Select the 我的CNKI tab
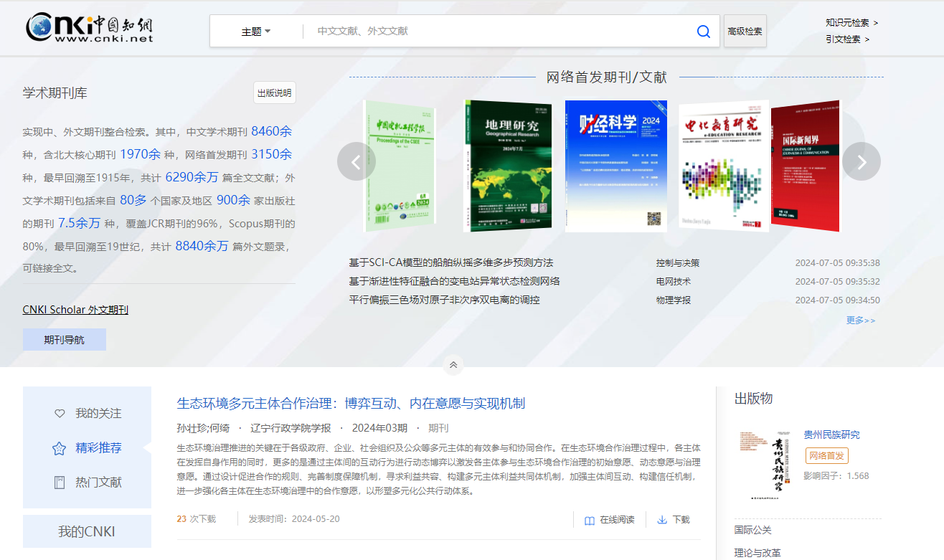Screen dimensions: 944x560 pyautogui.click(x=87, y=531)
